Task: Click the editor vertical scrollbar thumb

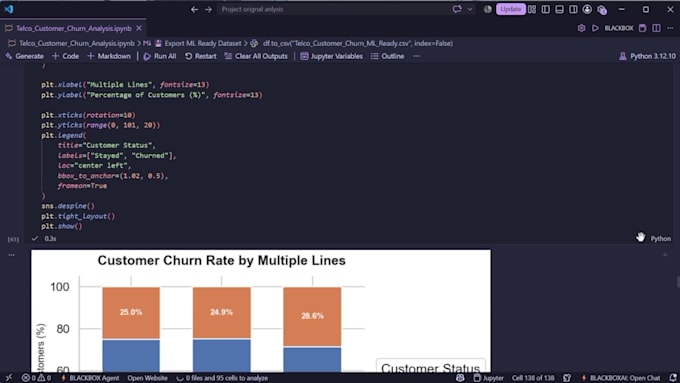Action: tap(677, 282)
